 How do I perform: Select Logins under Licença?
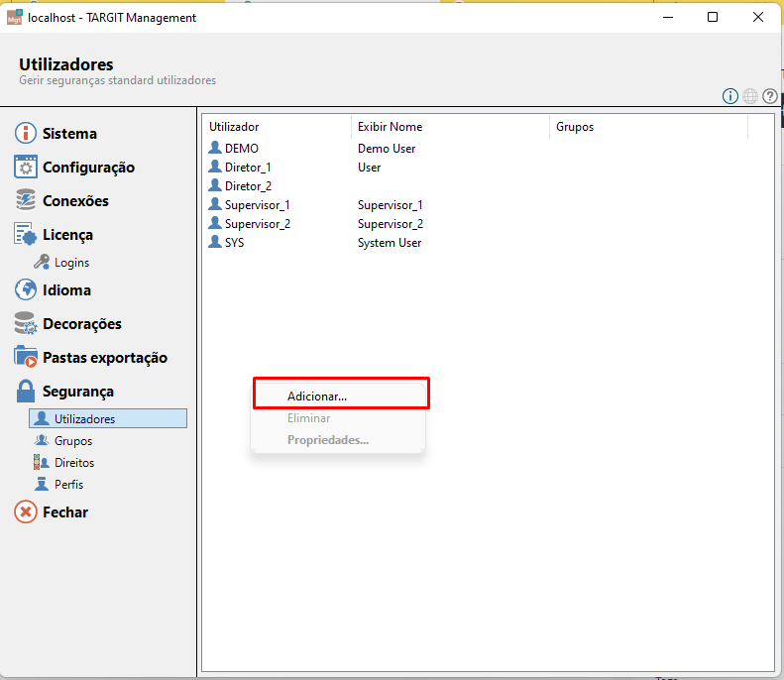coord(71,263)
